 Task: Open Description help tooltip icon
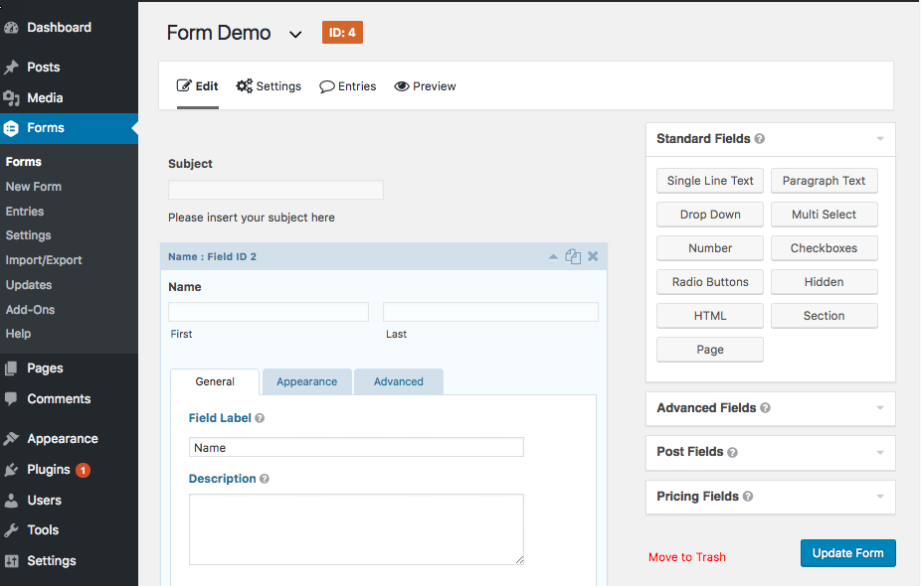(264, 479)
